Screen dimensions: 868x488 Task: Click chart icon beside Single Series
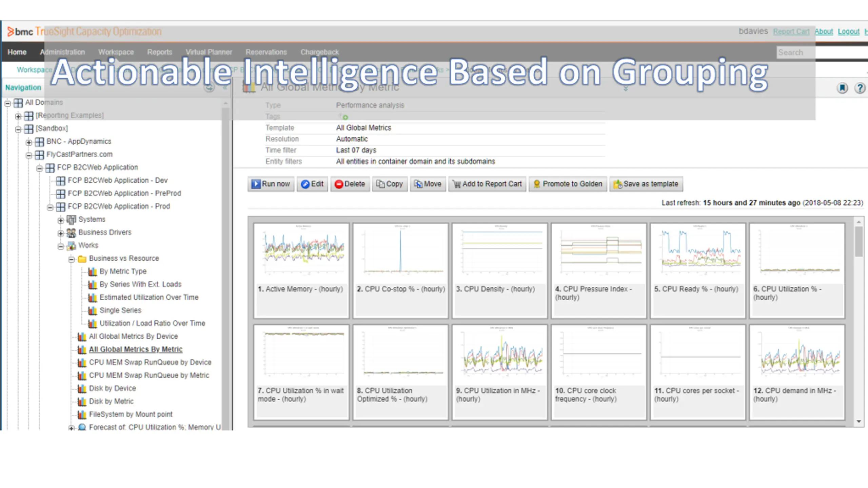92,310
